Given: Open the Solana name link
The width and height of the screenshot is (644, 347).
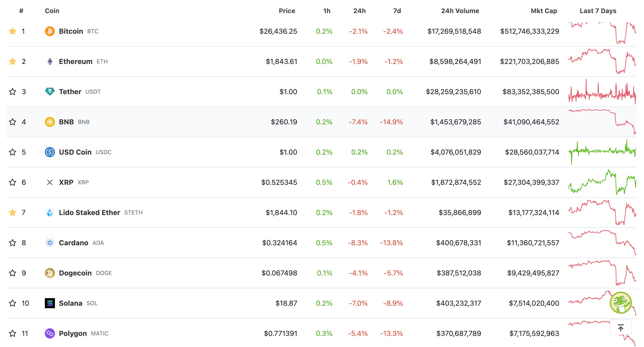Looking at the screenshot, I should 71,303.
